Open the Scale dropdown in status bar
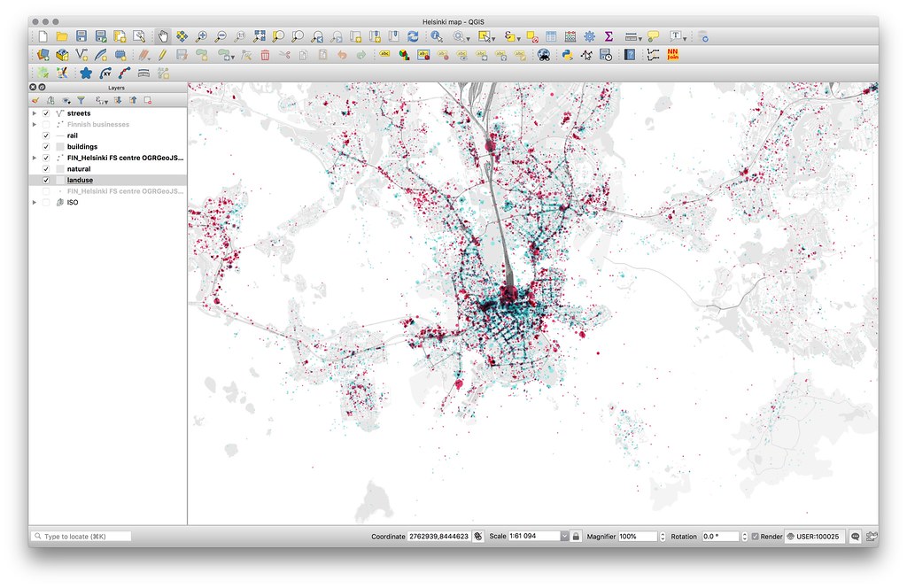This screenshot has width=907, height=588. (x=564, y=537)
